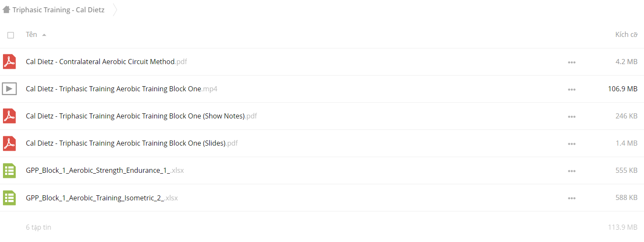Open Triphasic Training Aerobic Training Block One.mp4
This screenshot has height=242, width=644.
[121, 89]
